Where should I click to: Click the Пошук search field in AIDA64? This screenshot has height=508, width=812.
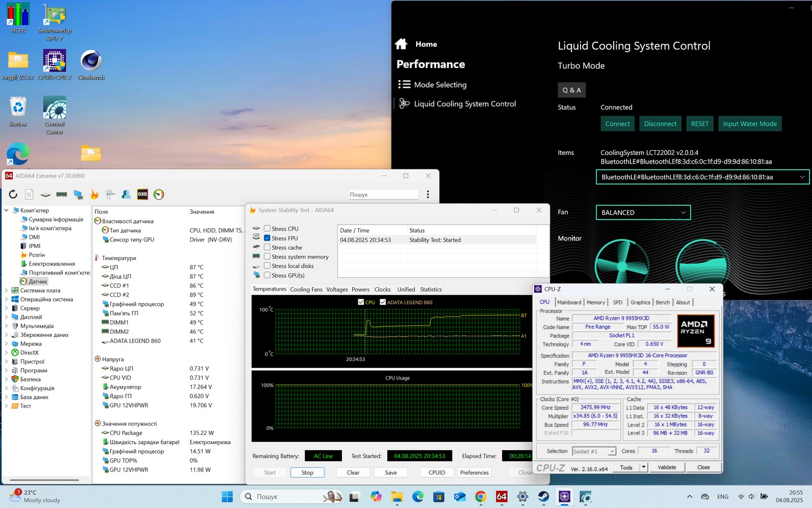pos(383,194)
